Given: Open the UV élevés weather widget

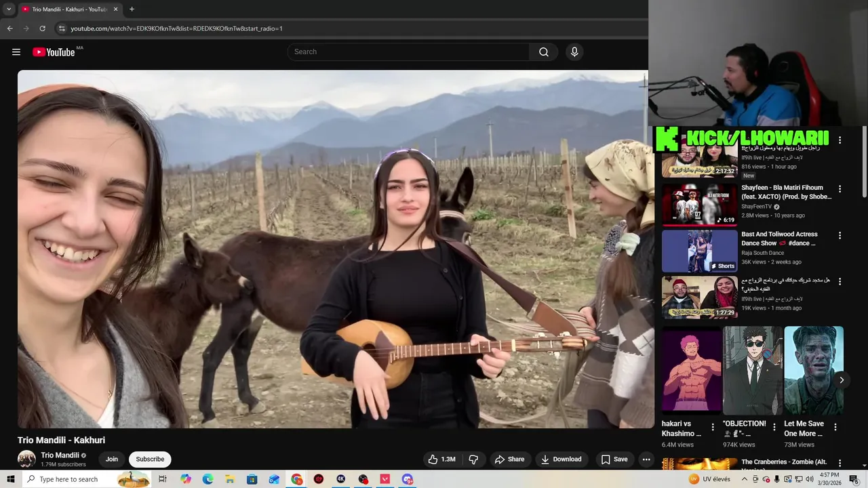Looking at the screenshot, I should pyautogui.click(x=710, y=479).
